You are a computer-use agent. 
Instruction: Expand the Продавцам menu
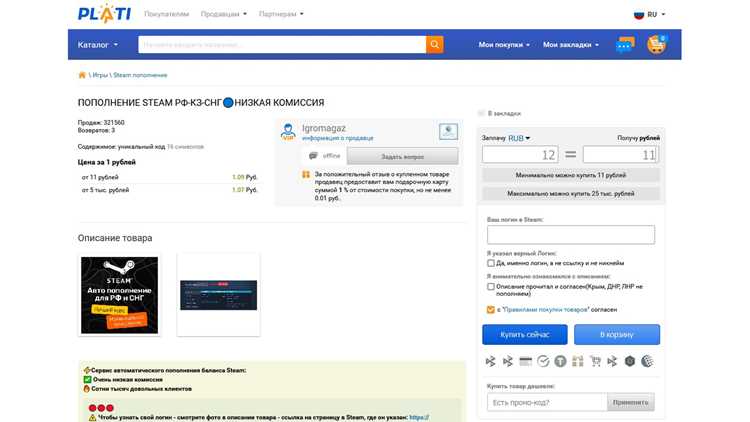coord(223,14)
